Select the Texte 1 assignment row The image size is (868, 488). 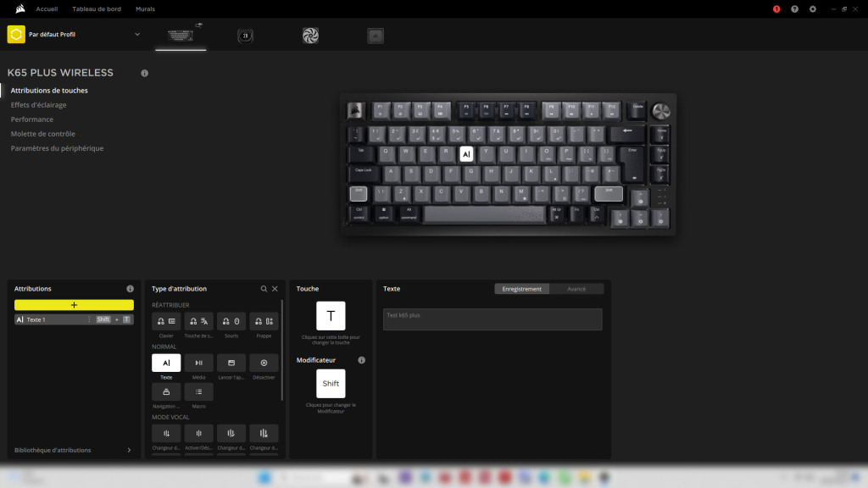pyautogui.click(x=75, y=319)
